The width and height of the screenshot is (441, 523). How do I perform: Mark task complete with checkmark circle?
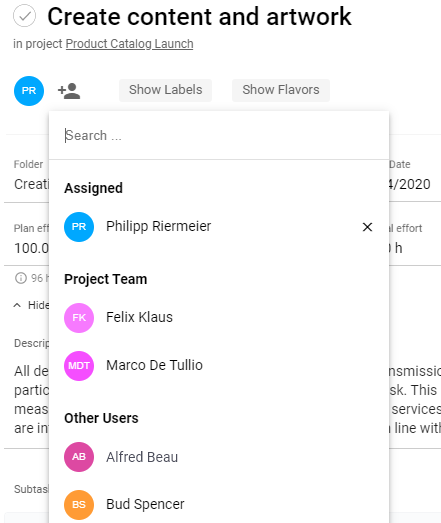click(24, 16)
